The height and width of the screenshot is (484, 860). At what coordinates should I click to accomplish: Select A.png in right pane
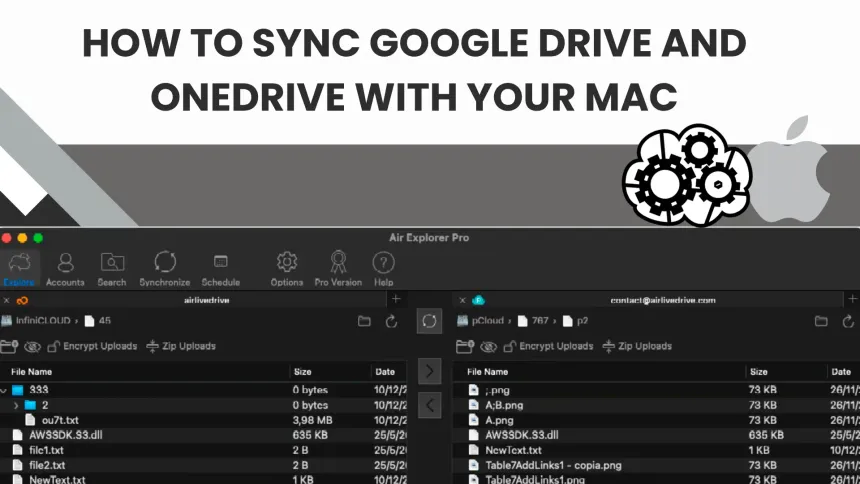point(657,420)
